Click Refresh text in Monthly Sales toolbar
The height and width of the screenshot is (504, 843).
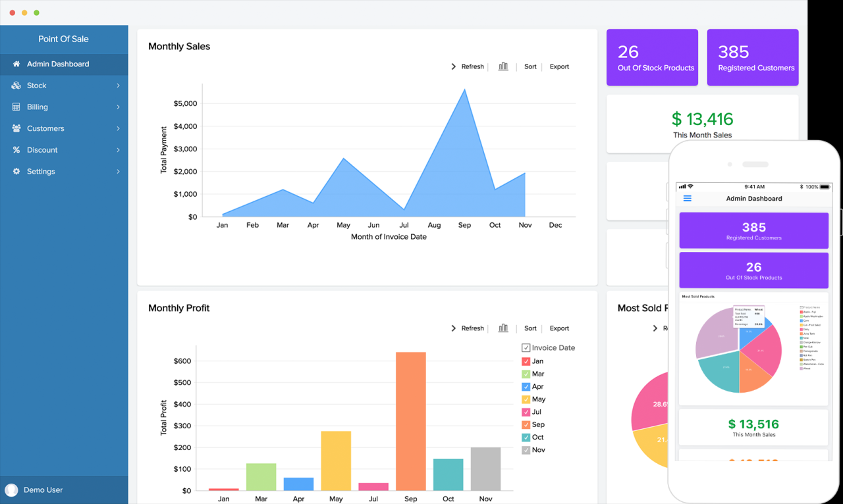click(472, 66)
